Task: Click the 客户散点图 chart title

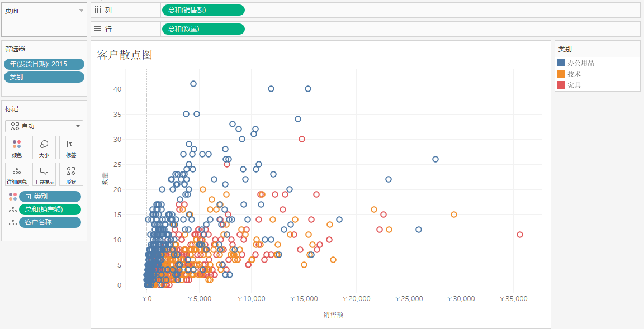Action: click(125, 55)
